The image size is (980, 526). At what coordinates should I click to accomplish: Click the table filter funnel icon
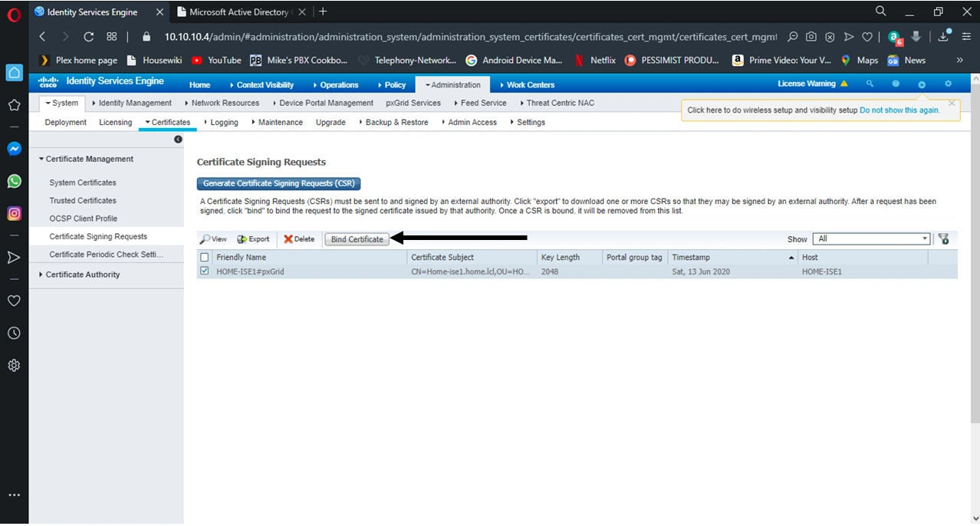pyautogui.click(x=943, y=239)
